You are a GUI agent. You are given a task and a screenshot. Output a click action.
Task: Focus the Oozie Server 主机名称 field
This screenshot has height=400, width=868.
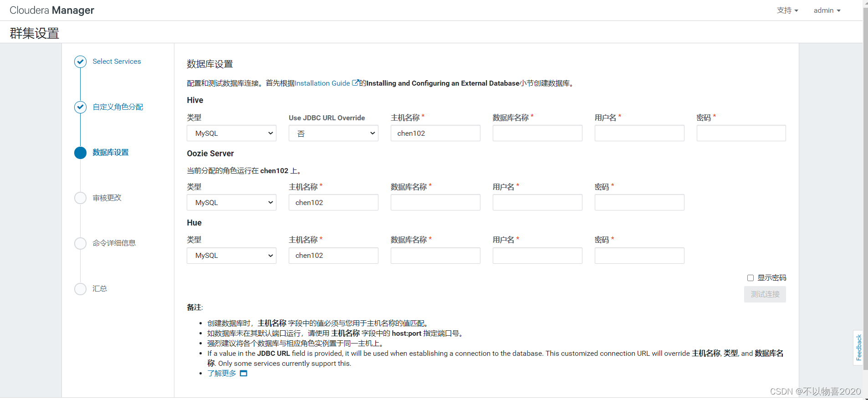[333, 202]
